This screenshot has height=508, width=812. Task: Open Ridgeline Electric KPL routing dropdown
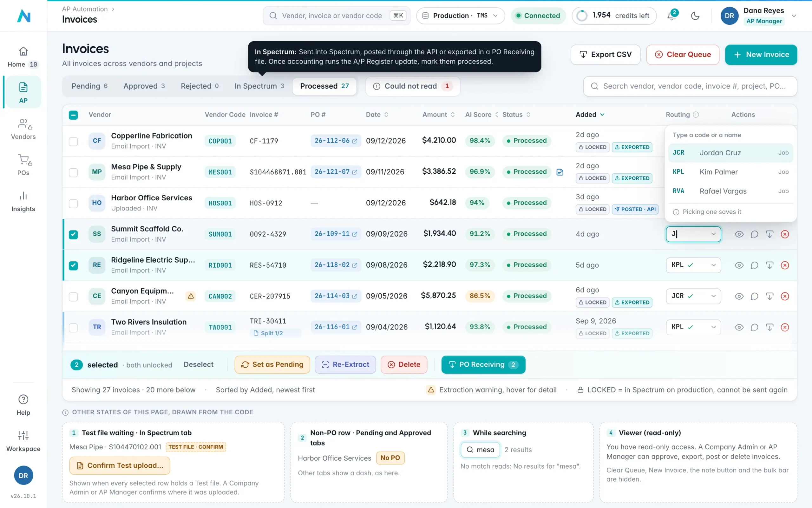click(693, 265)
